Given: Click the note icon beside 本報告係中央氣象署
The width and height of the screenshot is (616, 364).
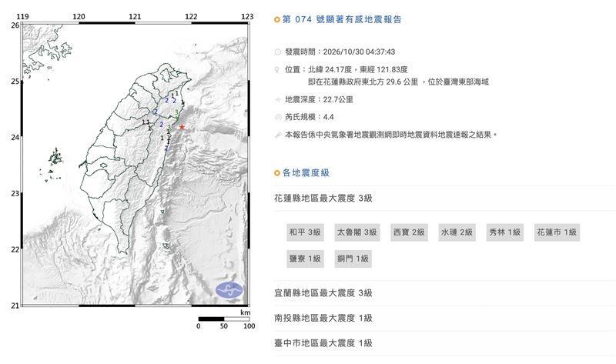Looking at the screenshot, I should coord(278,135).
